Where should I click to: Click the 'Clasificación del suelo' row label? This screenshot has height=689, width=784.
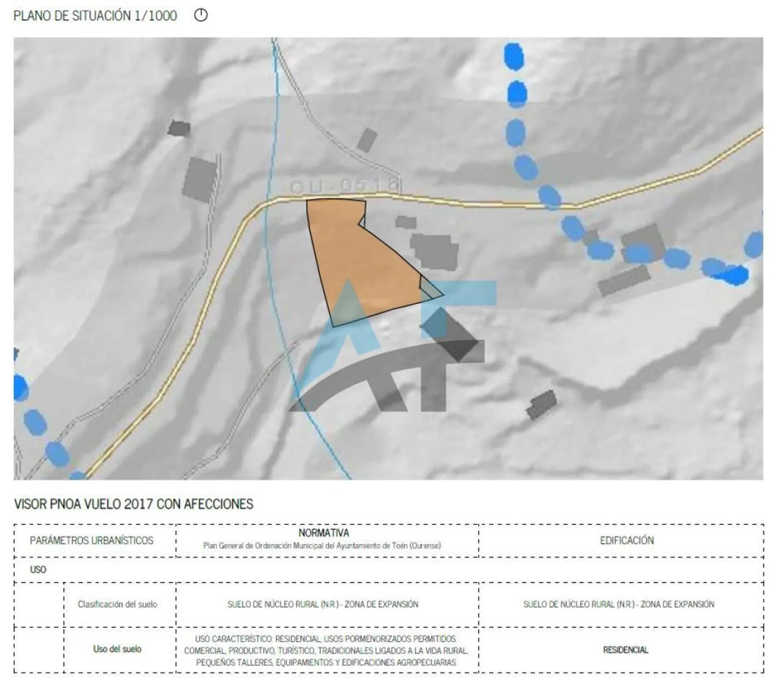(117, 604)
